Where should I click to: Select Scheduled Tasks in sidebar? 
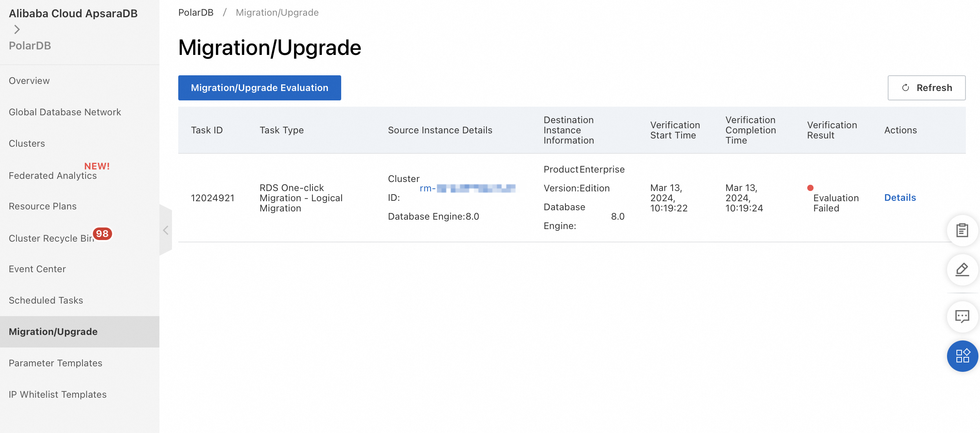click(x=46, y=300)
